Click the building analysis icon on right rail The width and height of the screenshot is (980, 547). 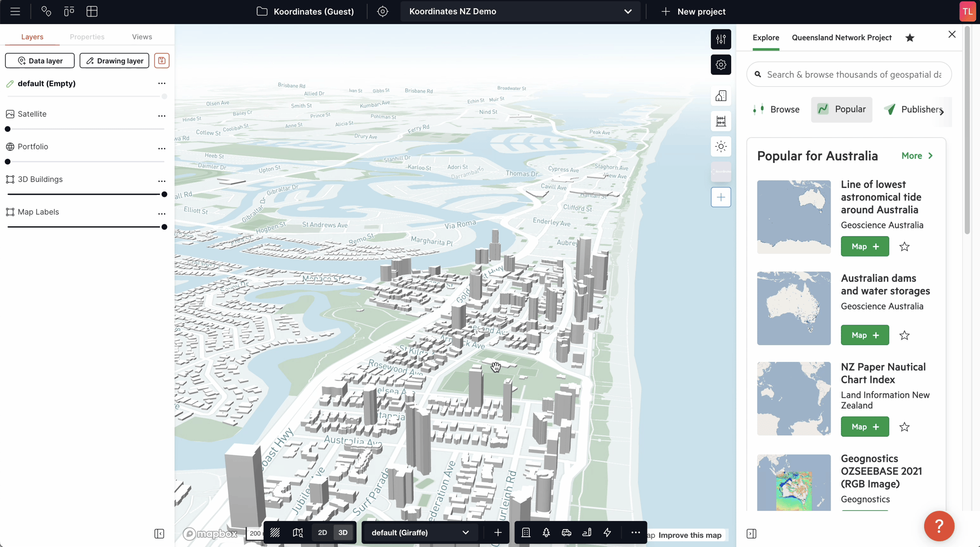721,96
